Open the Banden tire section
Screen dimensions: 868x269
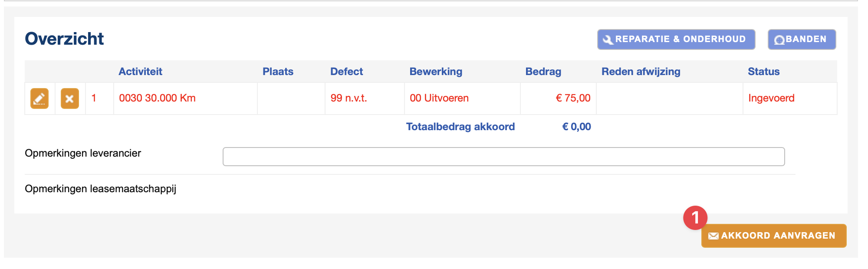pyautogui.click(x=801, y=39)
